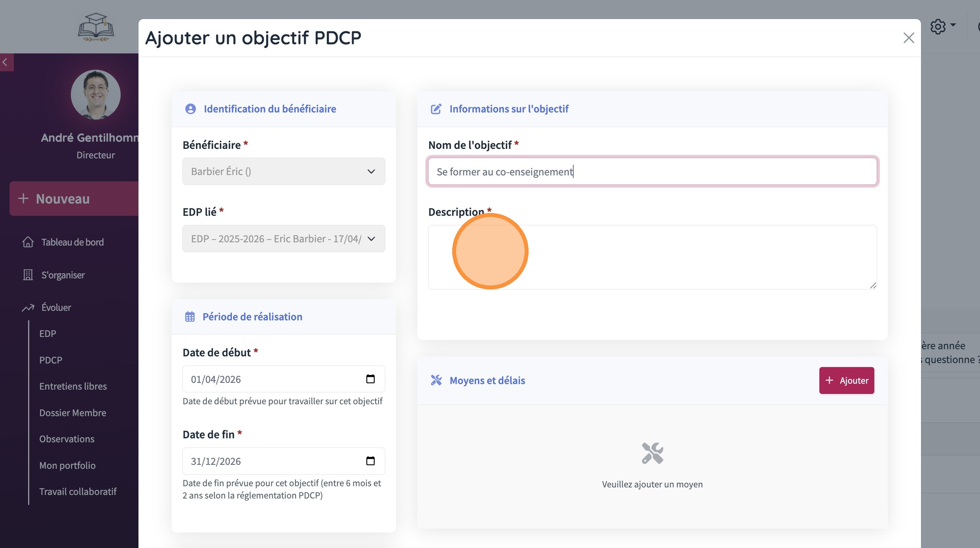This screenshot has width=980, height=548.
Task: Go to Entretiens libres
Action: tap(73, 386)
